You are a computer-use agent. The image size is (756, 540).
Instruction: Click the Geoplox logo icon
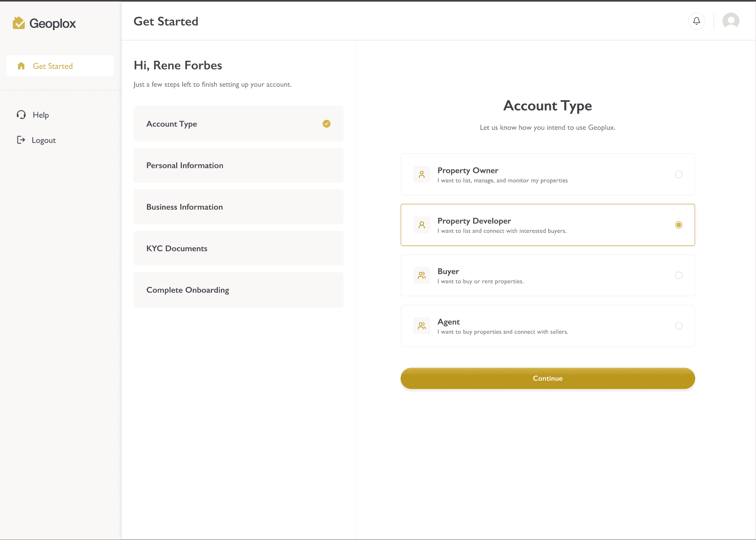(19, 23)
